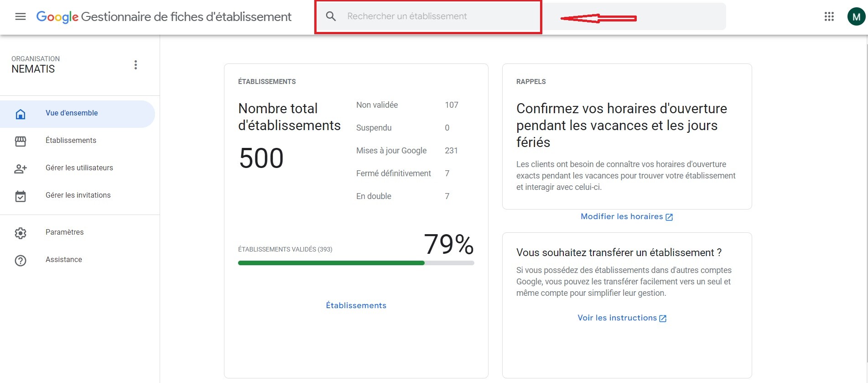Image resolution: width=868 pixels, height=383 pixels.
Task: Open the hamburger main menu
Action: (21, 17)
